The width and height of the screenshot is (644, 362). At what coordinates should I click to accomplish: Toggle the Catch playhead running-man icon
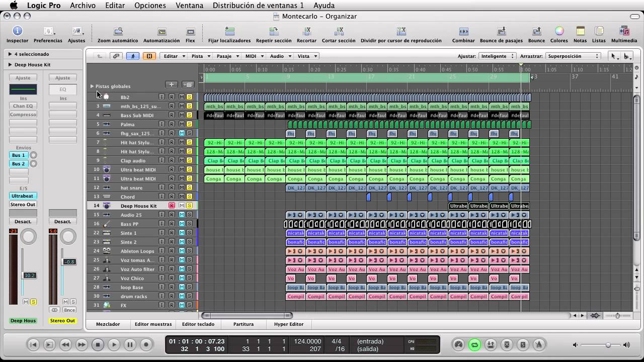[x=133, y=56]
